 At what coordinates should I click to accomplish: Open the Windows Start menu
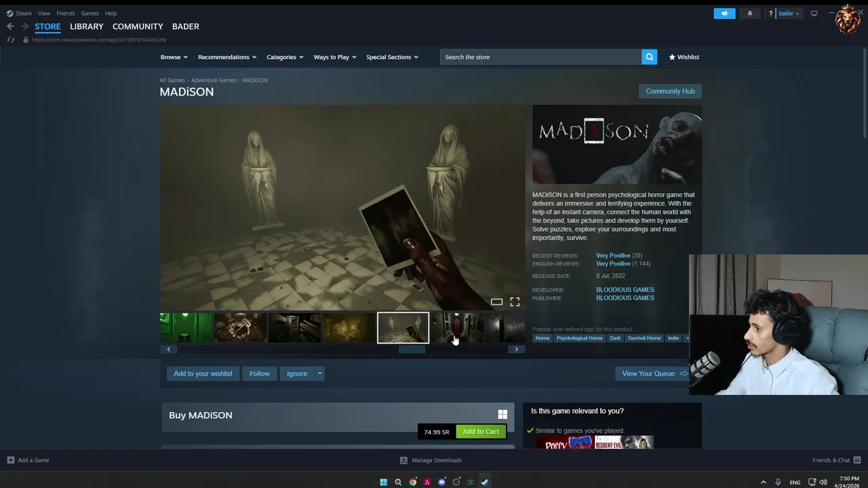383,482
